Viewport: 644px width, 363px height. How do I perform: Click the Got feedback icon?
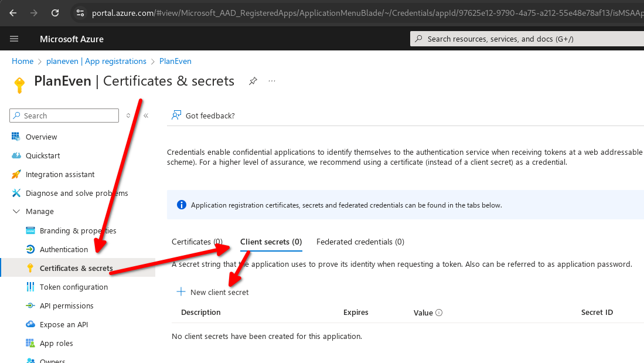pyautogui.click(x=176, y=116)
